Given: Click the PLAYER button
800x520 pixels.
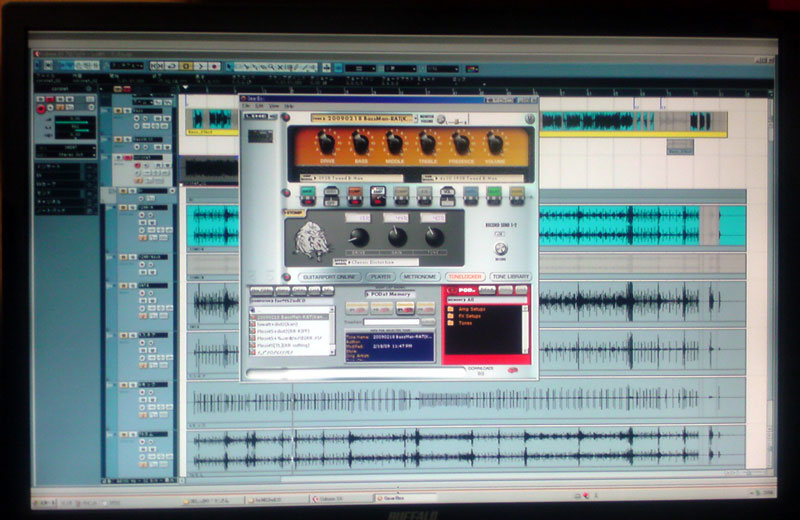Looking at the screenshot, I should pos(381,277).
